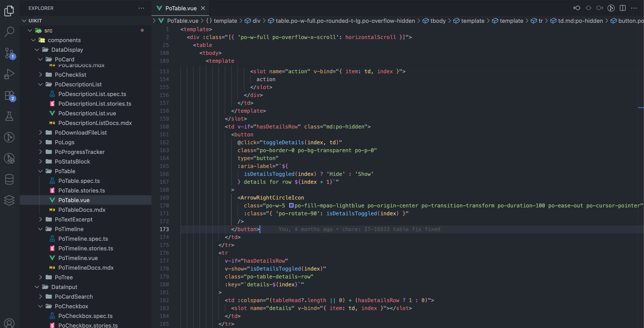Click tbody in the breadcrumb path
This screenshot has height=328, width=644.
tap(438, 21)
